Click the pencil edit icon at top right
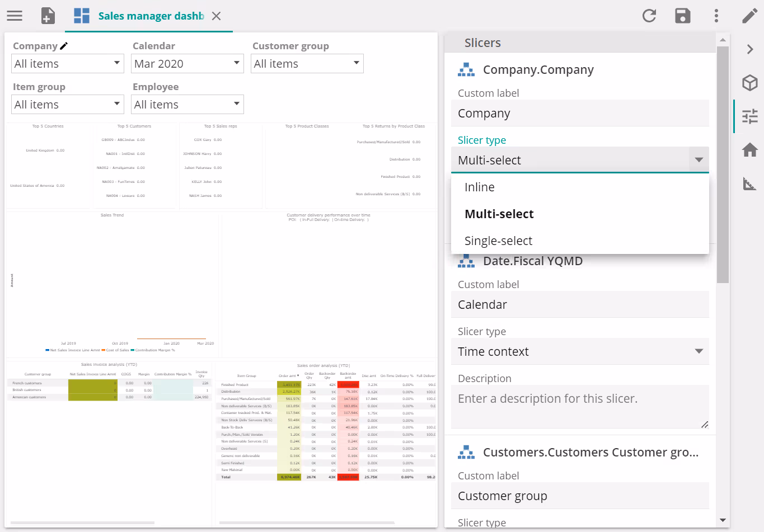Screen dimensions: 764x532 coord(749,16)
